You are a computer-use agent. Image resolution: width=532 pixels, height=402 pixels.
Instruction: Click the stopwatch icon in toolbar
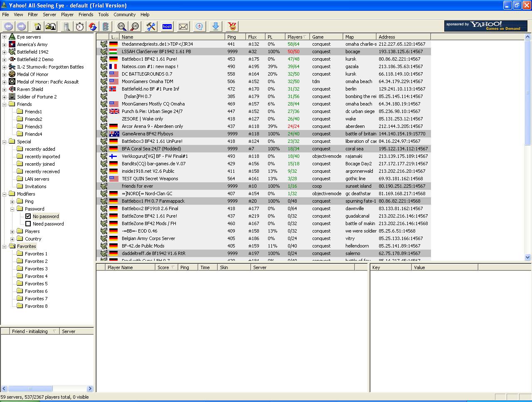pyautogui.click(x=80, y=27)
